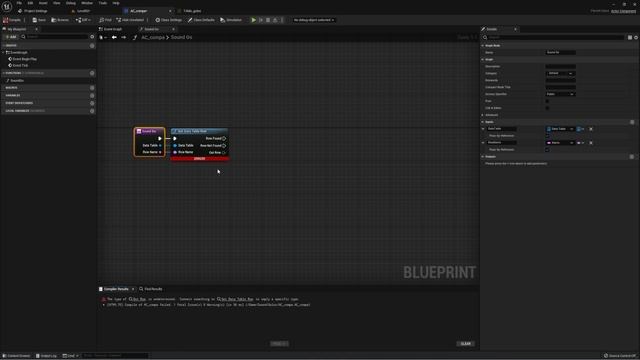
Task: Click the skip-frame button beside Play
Action: tap(261, 20)
